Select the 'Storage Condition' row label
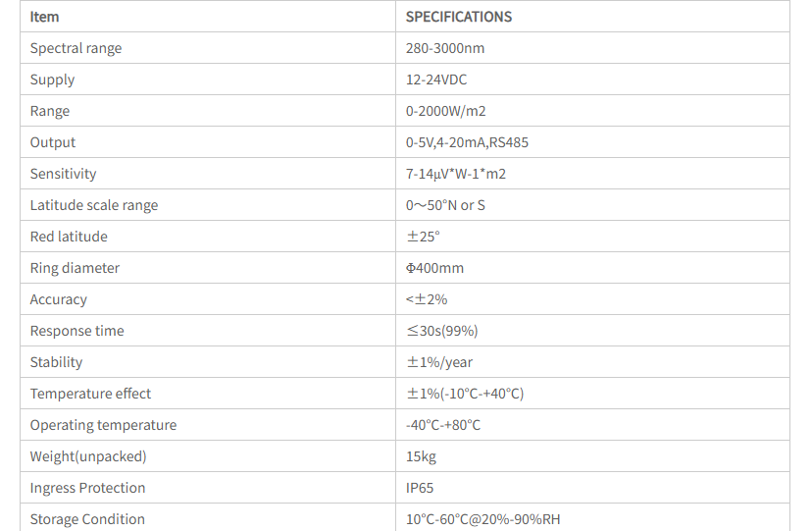 (87, 519)
